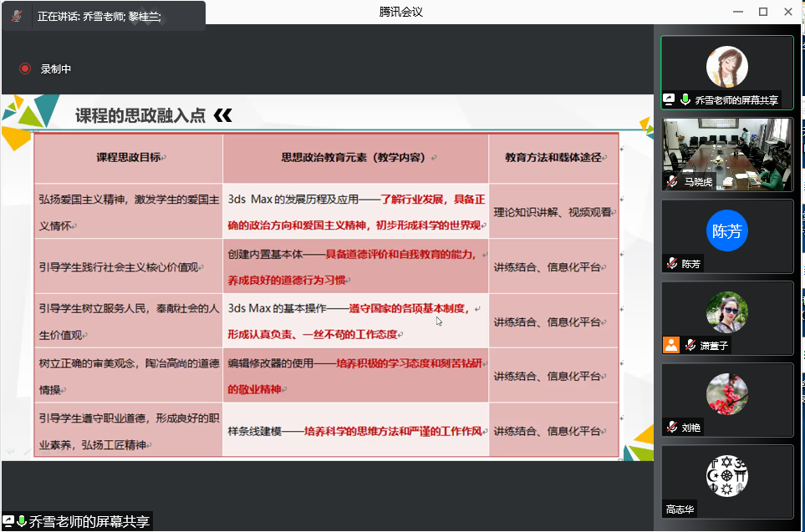Viewport: 805px width, 532px height.
Task: Click table header 课程思政目标
Action: point(129,158)
